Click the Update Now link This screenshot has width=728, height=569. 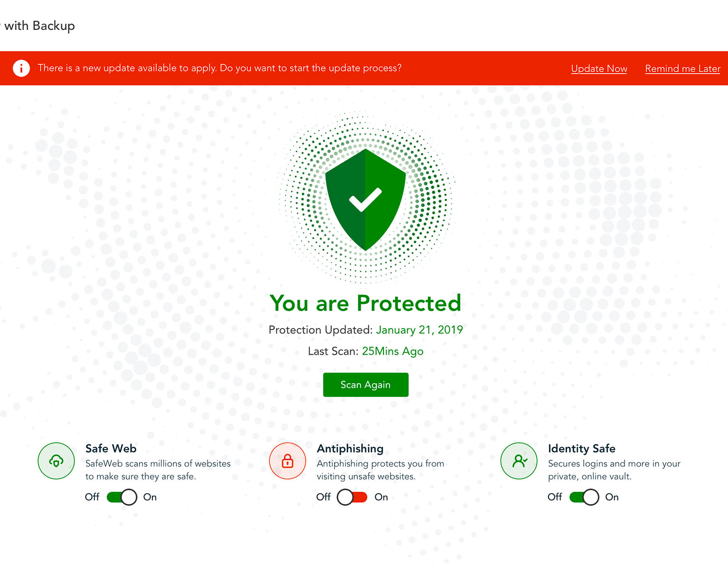[599, 69]
